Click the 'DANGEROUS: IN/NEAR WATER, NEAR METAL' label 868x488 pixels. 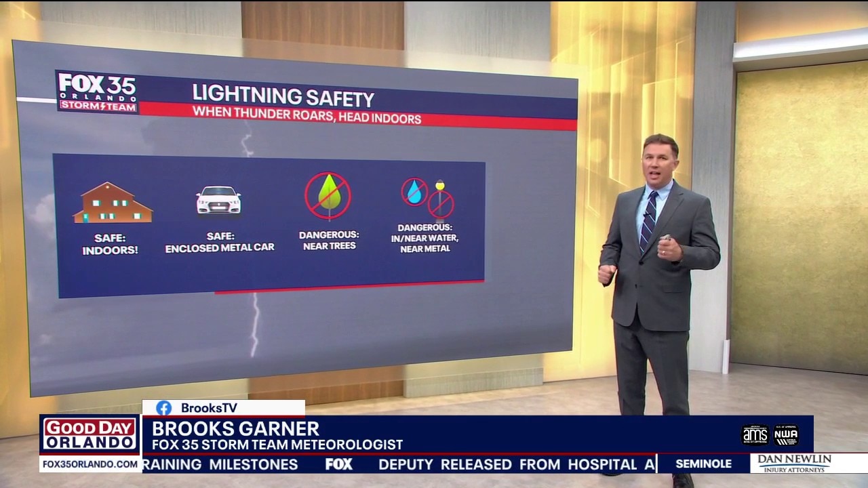point(425,238)
